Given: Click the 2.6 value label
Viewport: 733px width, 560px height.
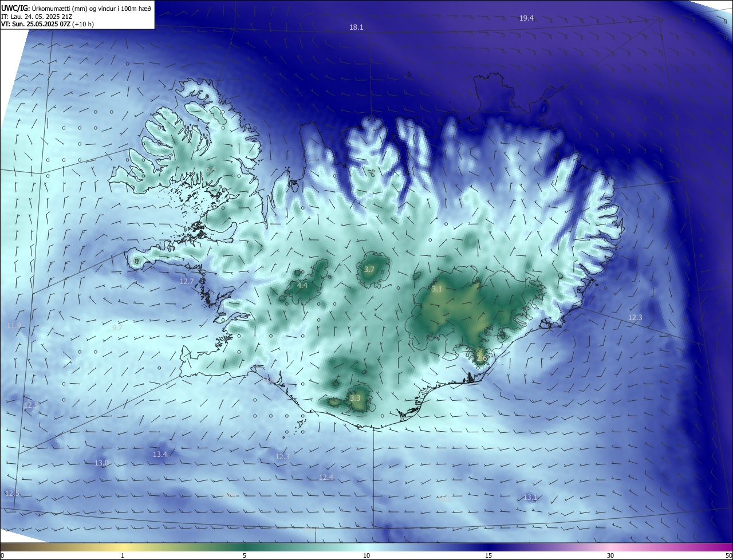Looking at the screenshot, I should click(x=481, y=358).
